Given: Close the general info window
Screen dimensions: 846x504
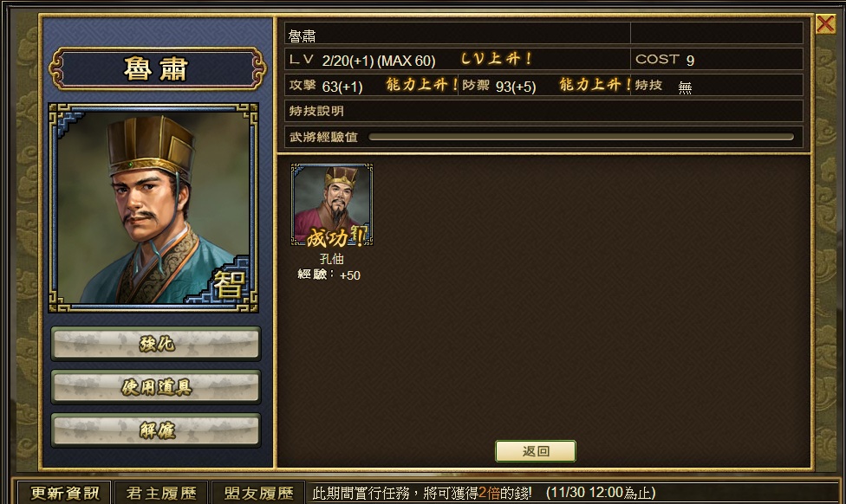Looking at the screenshot, I should pyautogui.click(x=825, y=23).
